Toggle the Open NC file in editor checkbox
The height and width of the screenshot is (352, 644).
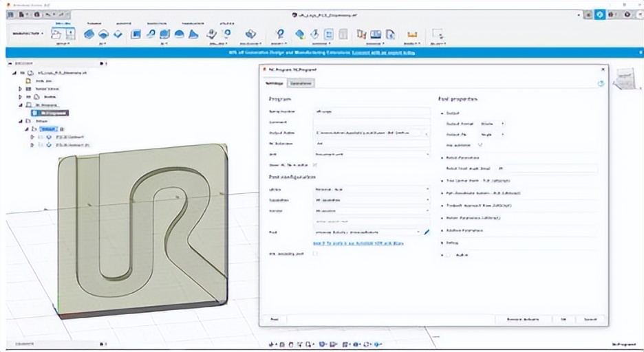(315, 165)
